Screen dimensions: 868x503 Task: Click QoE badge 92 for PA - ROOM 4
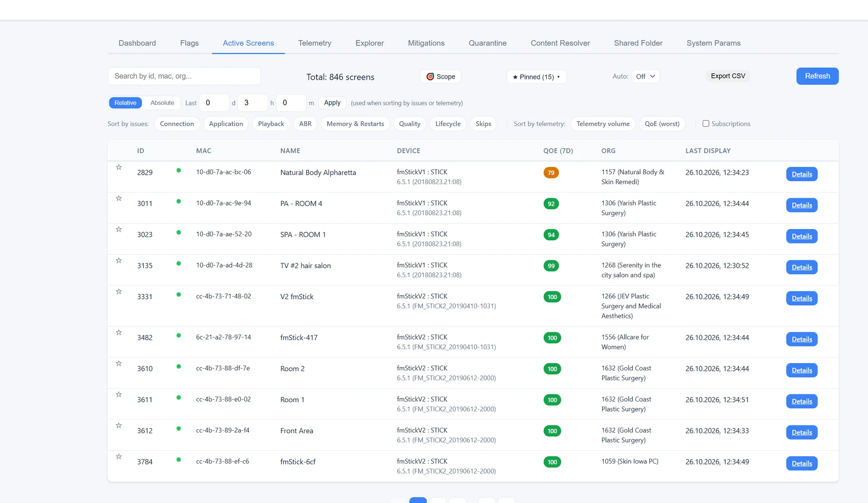tap(551, 204)
